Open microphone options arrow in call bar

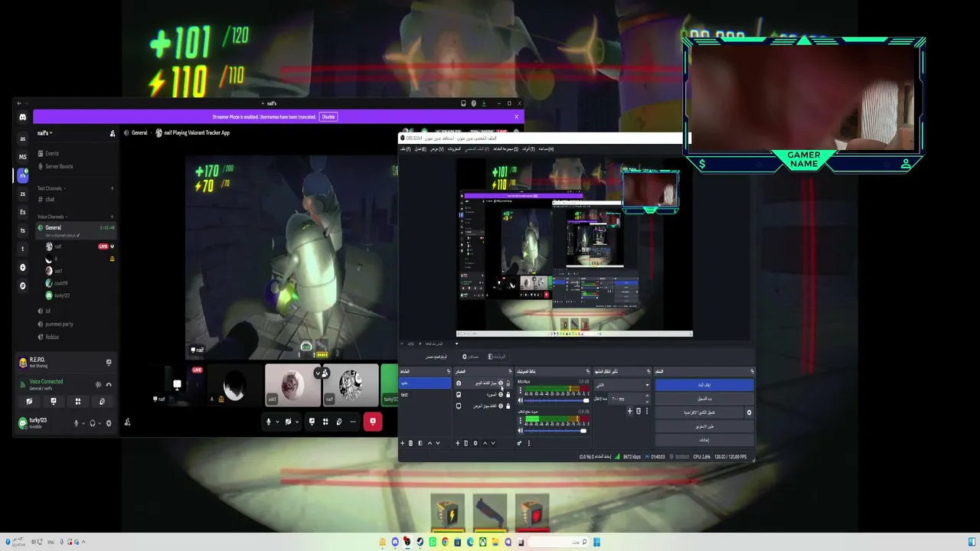pos(277,422)
